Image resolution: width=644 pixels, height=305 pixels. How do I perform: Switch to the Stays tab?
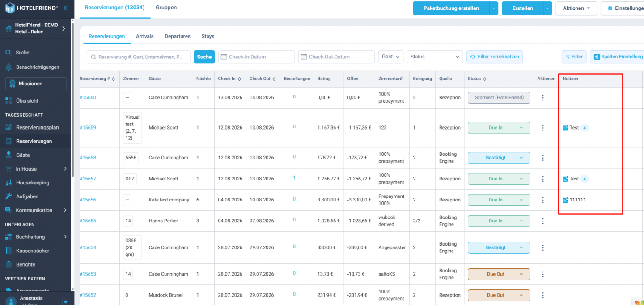[x=208, y=36]
